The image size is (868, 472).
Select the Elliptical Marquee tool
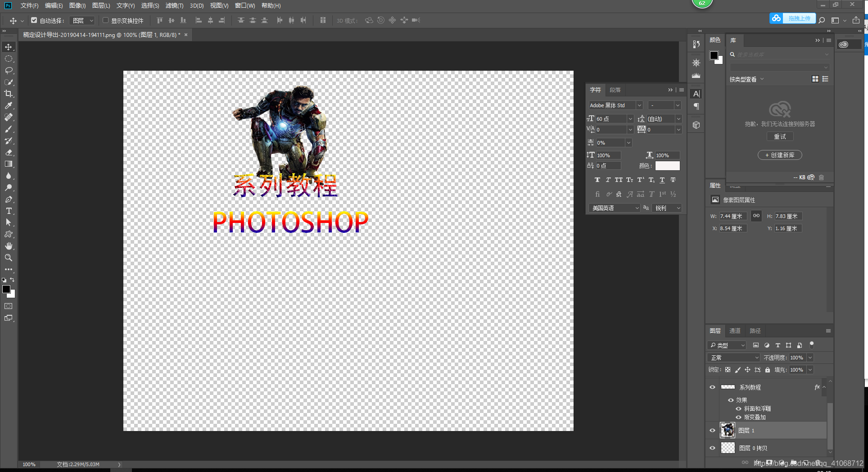click(9, 59)
